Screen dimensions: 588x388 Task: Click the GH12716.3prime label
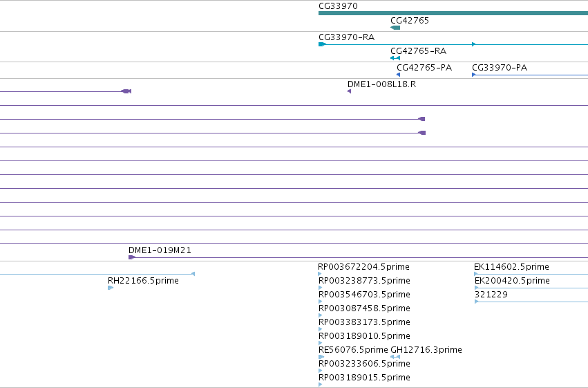click(x=426, y=350)
